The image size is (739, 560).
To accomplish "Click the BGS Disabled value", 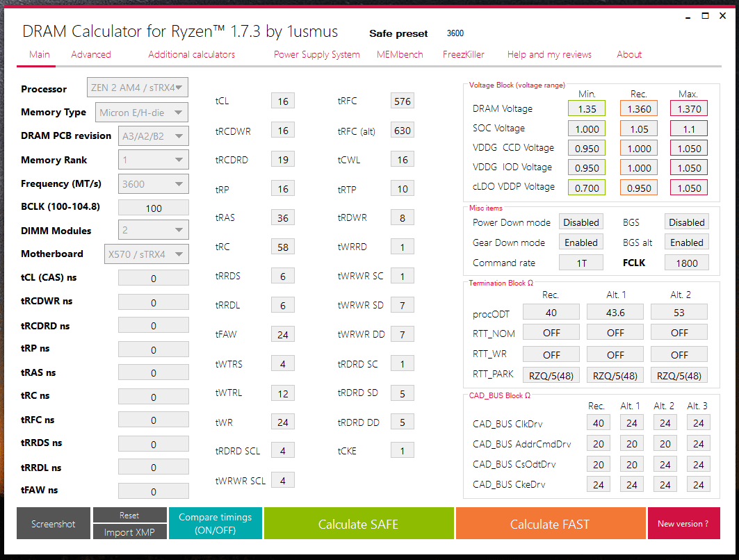I will pos(687,222).
